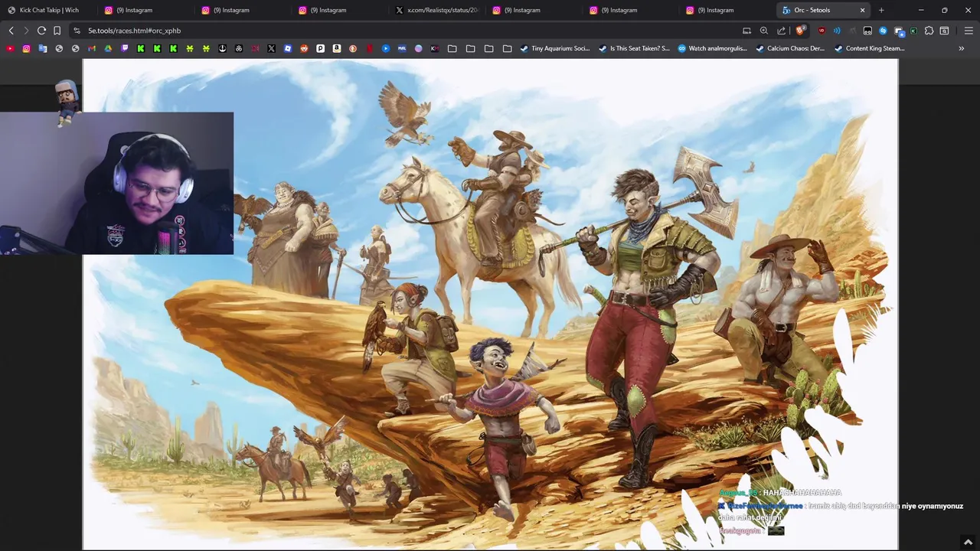Open the Extensions puzzle piece menu

[929, 31]
